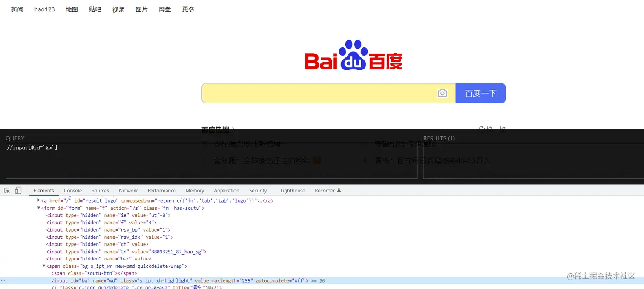Viewport: 644px width, 289px height.
Task: Open the 新闻 link
Action: [17, 9]
